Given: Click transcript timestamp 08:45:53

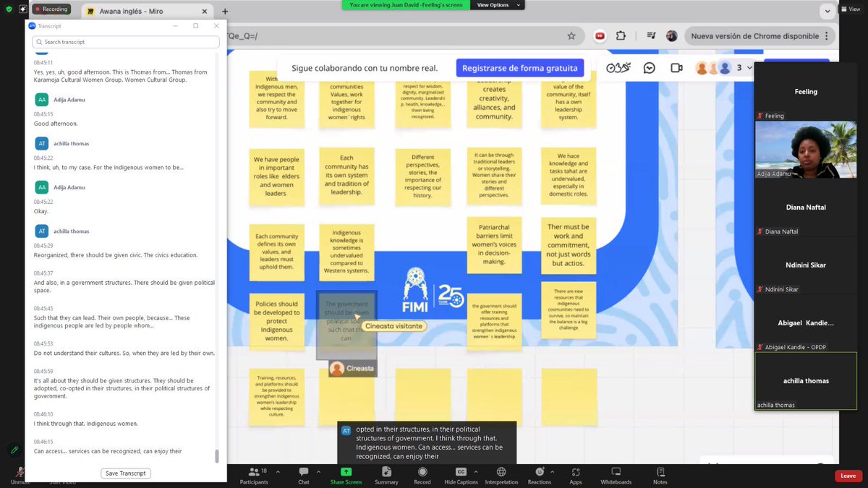Looking at the screenshot, I should pyautogui.click(x=43, y=344).
